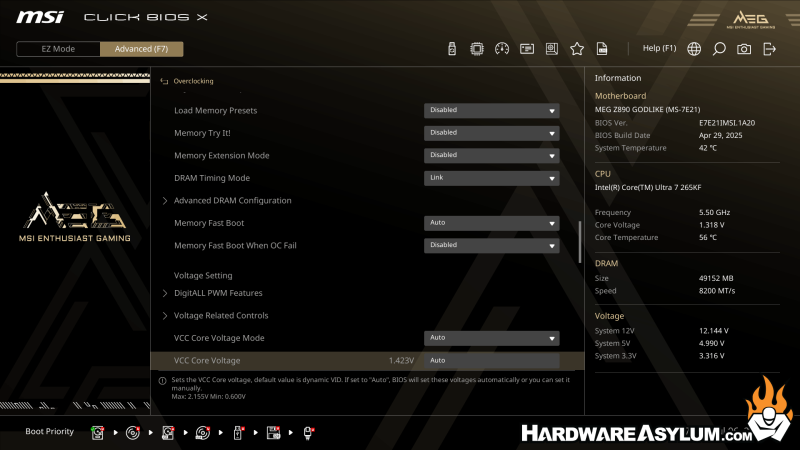Open the Memory Fast Boot dropdown
This screenshot has width=800, height=450.
pos(491,223)
